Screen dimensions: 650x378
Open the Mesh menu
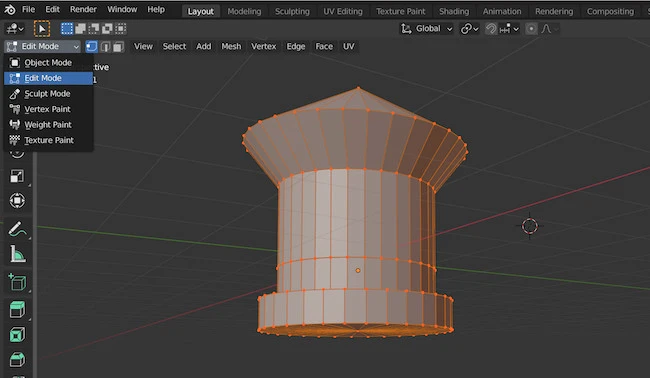pos(231,46)
